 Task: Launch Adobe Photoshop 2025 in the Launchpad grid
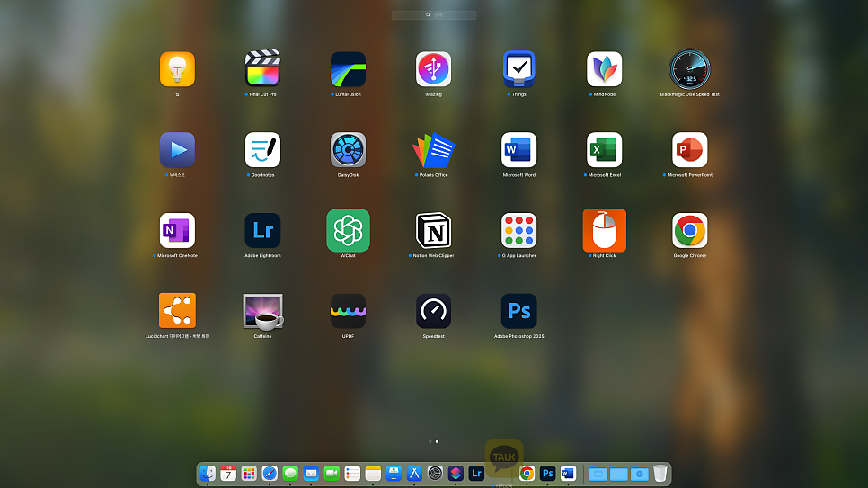pos(518,311)
